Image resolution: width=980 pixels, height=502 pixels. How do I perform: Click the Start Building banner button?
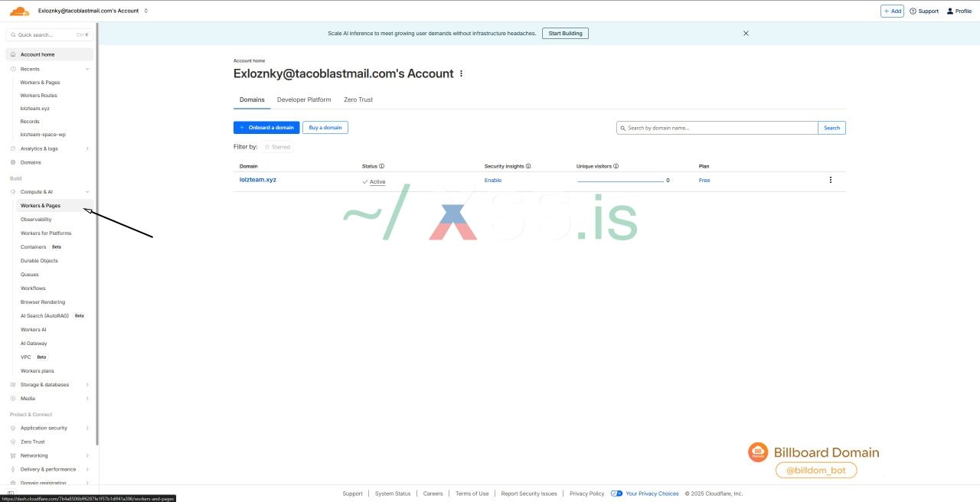tap(565, 33)
